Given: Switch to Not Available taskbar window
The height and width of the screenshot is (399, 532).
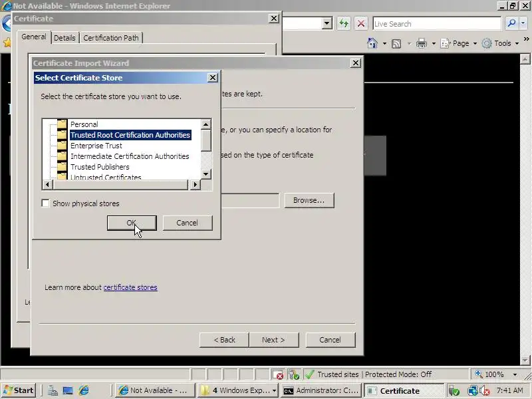Looking at the screenshot, I should [155, 390].
